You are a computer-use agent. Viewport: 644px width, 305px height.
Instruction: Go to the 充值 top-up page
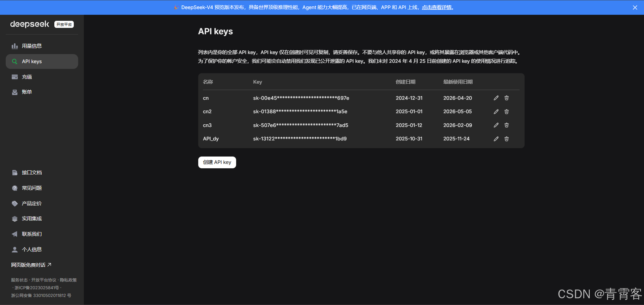pos(42,77)
